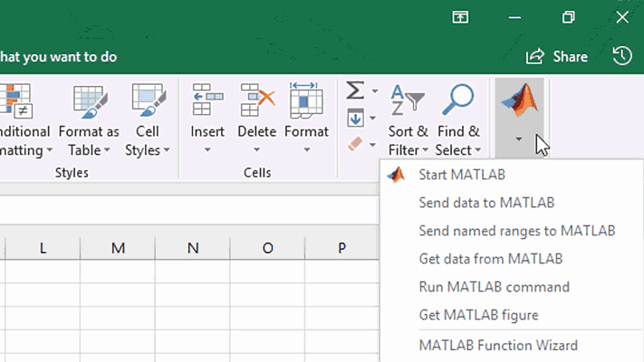
Task: Open MATLAB Function Wizard entry
Action: (497, 345)
